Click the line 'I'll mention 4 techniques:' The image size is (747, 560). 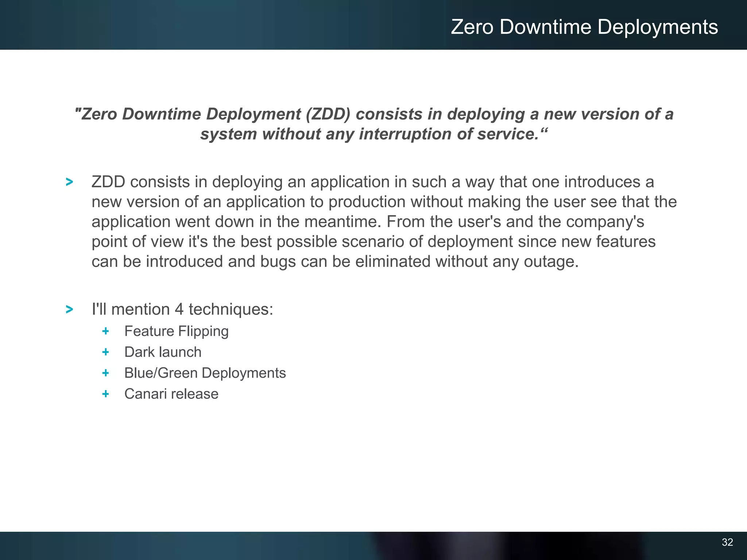(182, 309)
